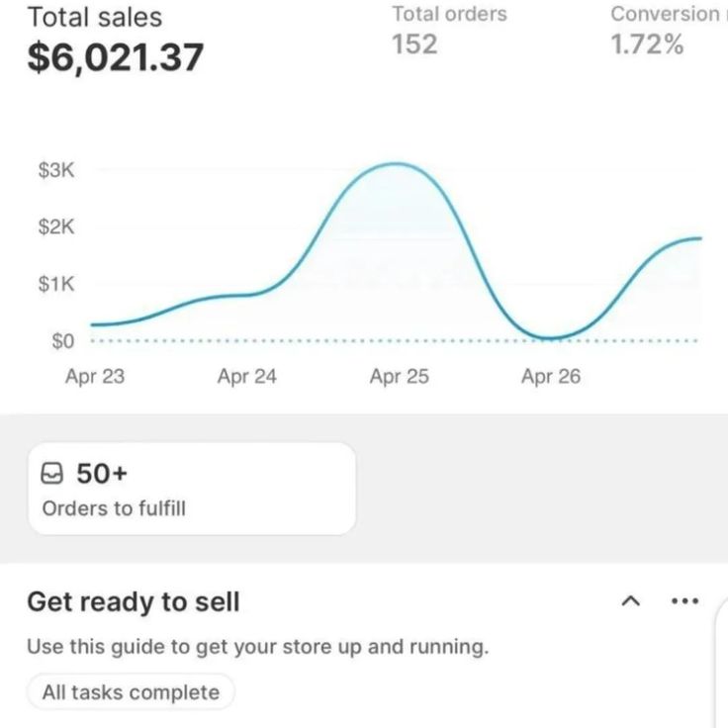
Task: Click the Apr 26 date on chart axis
Action: (x=551, y=377)
